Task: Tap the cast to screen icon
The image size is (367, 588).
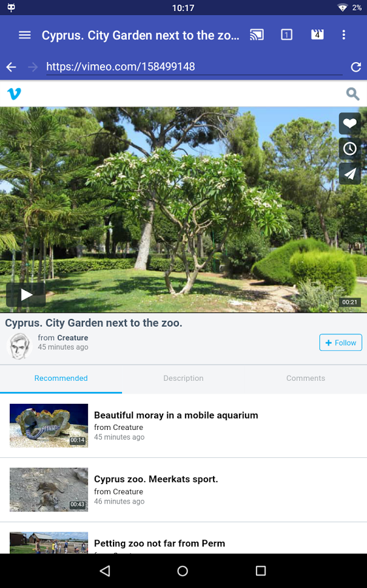Action: [x=257, y=35]
